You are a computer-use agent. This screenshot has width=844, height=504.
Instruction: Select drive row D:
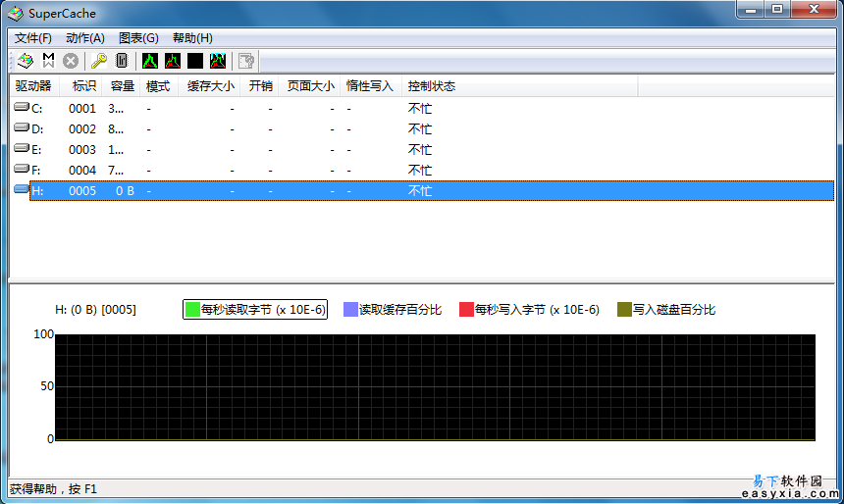pos(422,128)
